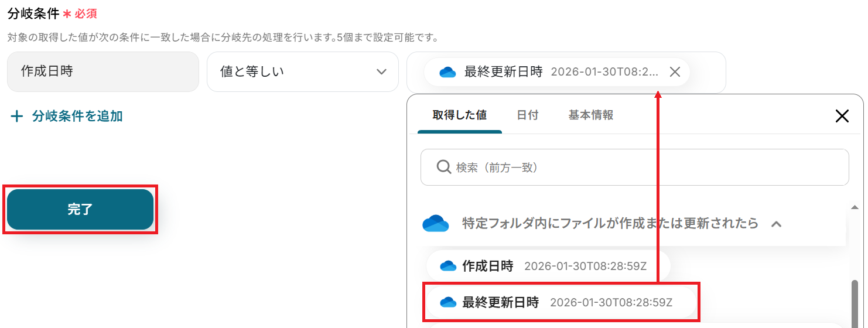The image size is (868, 328).
Task: Click the 分岐条件 必須 heading label
Action: click(x=52, y=13)
